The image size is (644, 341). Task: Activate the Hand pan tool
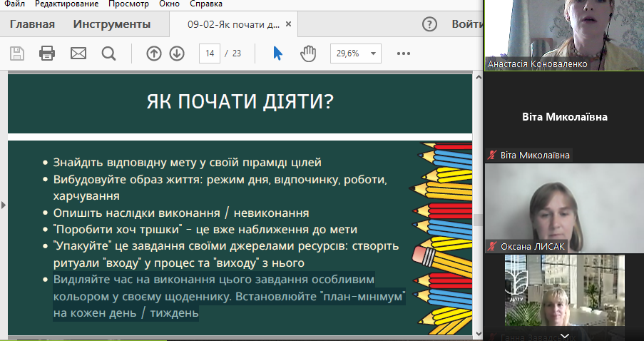pos(308,54)
